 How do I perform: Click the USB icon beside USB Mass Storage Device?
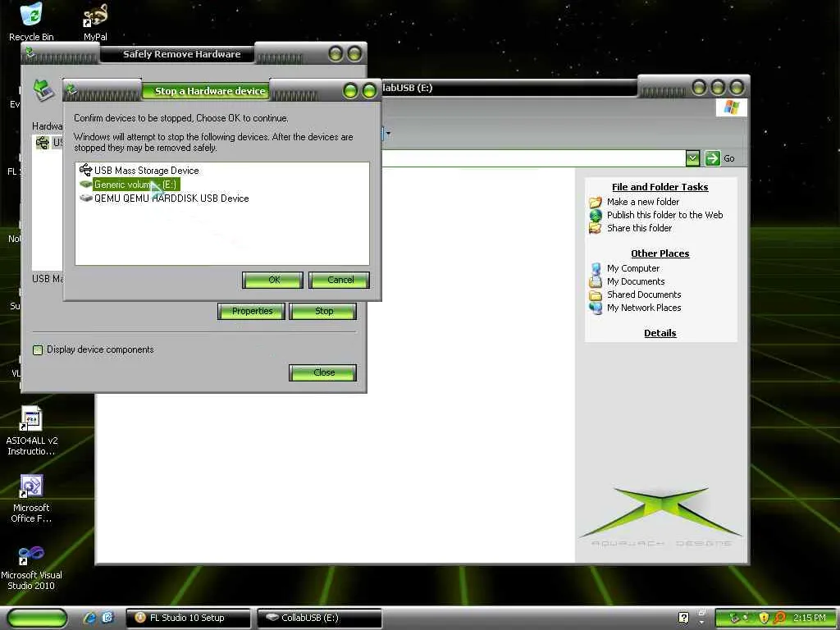click(85, 171)
